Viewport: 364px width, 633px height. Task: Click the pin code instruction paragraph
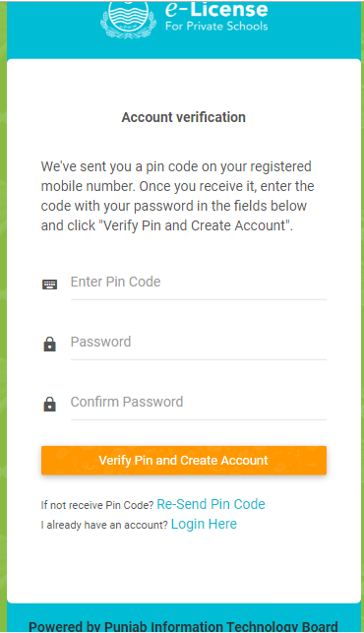pyautogui.click(x=177, y=196)
